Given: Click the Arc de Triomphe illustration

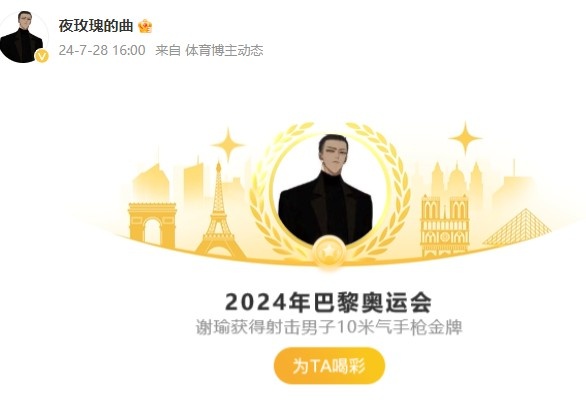Looking at the screenshot, I should (152, 225).
